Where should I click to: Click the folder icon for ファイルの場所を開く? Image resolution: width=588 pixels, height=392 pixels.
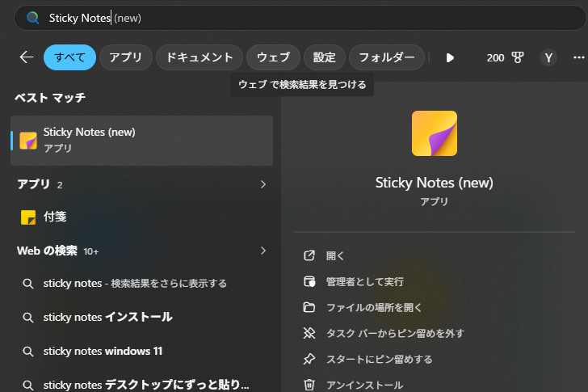(309, 307)
